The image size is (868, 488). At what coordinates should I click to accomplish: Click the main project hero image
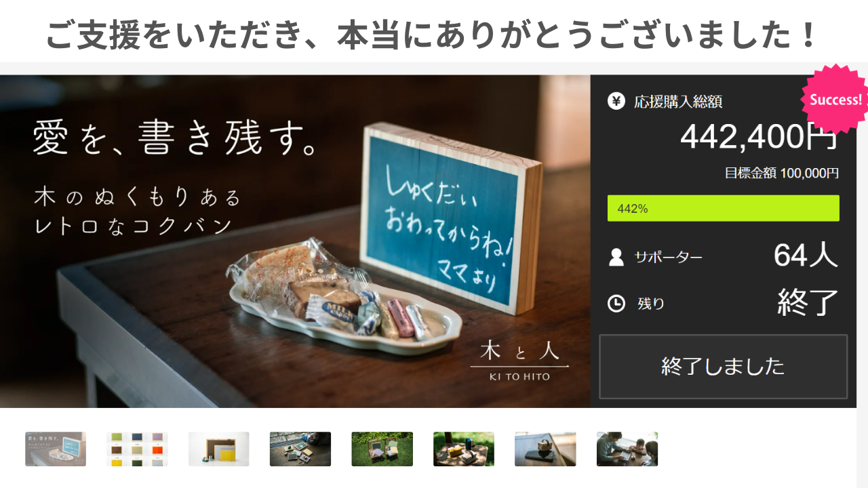[x=295, y=241]
